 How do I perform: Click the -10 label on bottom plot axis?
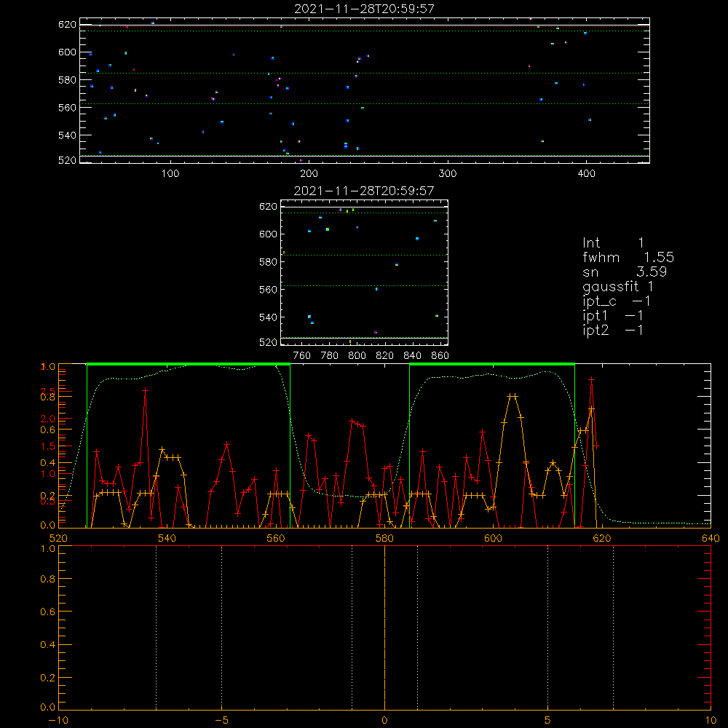click(x=58, y=720)
